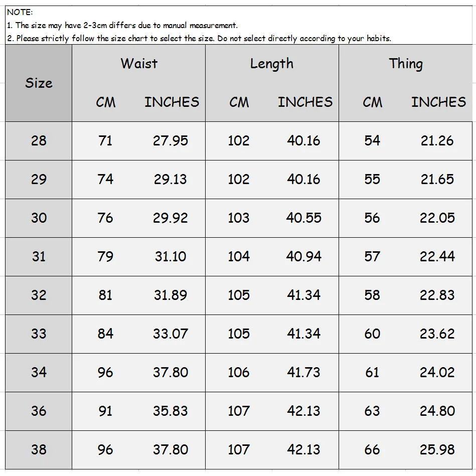Click the Thing column header
The width and height of the screenshot is (476, 476).
[x=406, y=64]
